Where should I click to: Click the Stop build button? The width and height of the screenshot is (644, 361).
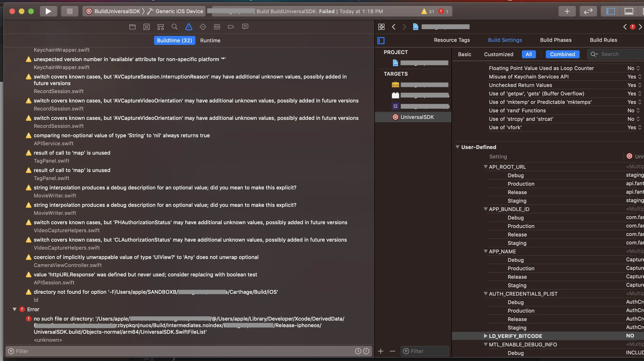click(x=70, y=11)
